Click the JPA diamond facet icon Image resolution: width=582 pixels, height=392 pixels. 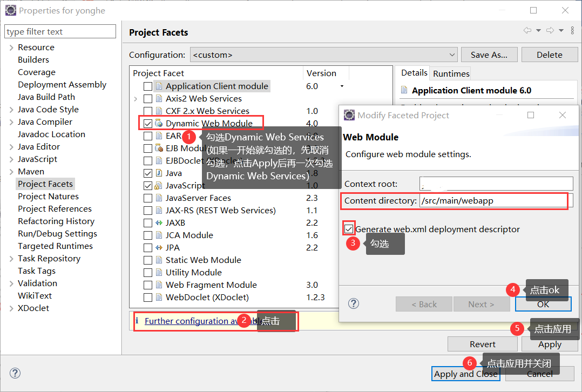[x=158, y=247]
